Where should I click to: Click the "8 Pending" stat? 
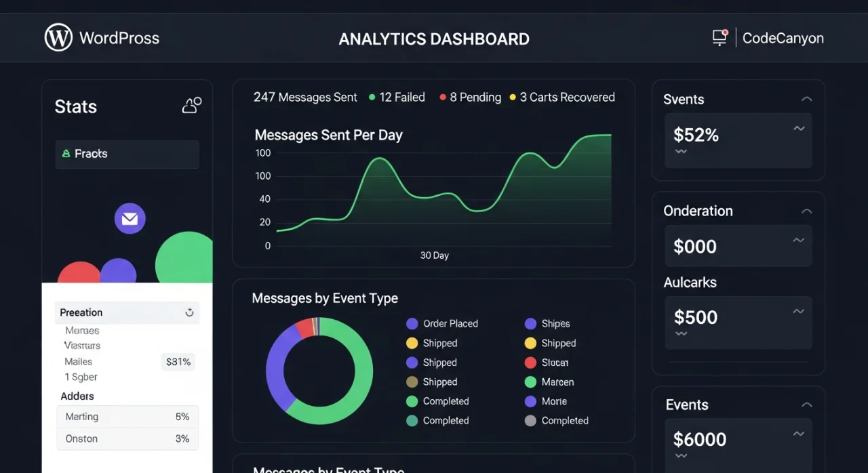tap(471, 98)
